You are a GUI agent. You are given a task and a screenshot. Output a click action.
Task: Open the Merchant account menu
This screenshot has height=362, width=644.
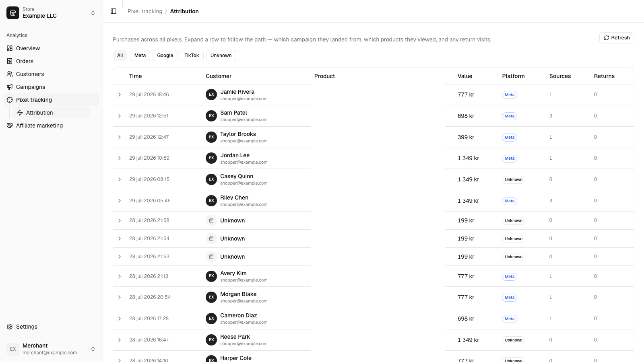pyautogui.click(x=51, y=349)
